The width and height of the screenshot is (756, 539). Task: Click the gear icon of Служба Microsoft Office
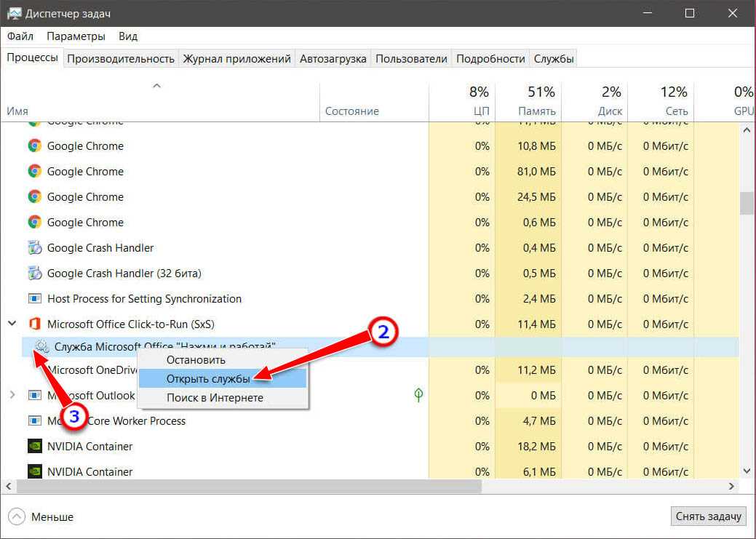(42, 347)
